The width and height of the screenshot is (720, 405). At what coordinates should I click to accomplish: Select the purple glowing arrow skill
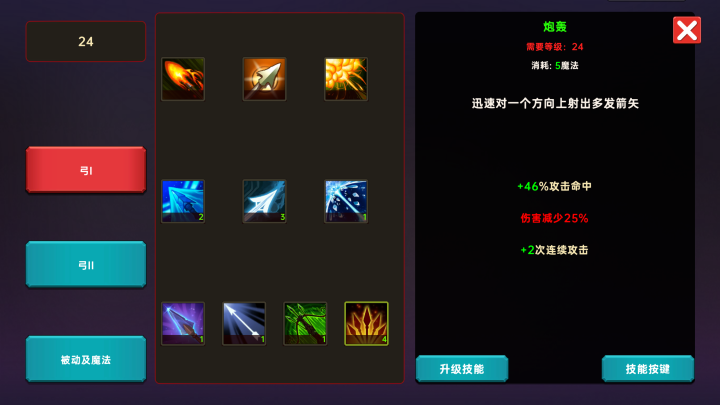183,323
